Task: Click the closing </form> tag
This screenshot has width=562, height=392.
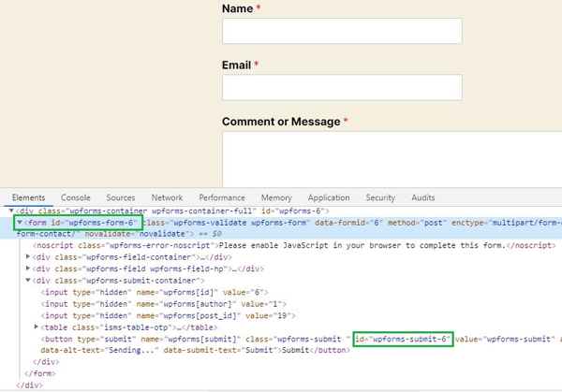Action: 40,373
